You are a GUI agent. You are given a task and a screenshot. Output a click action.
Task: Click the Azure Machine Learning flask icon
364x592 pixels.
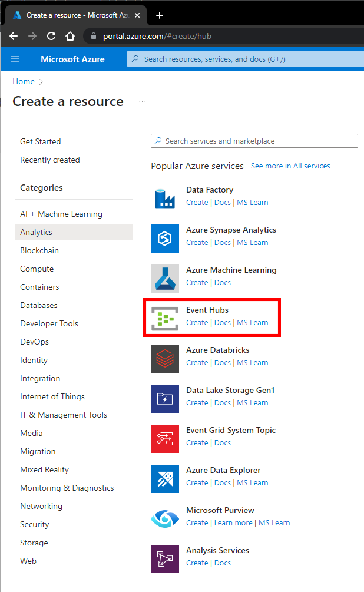click(165, 279)
